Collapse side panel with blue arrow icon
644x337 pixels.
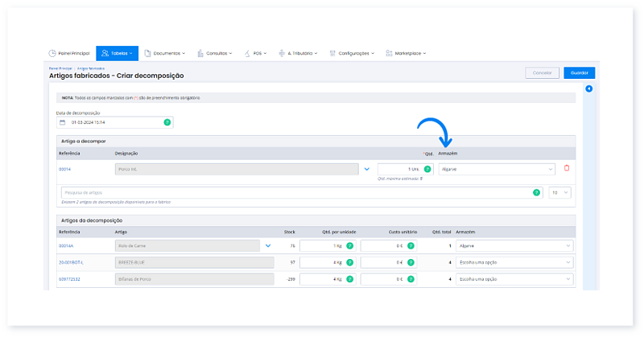pyautogui.click(x=588, y=88)
